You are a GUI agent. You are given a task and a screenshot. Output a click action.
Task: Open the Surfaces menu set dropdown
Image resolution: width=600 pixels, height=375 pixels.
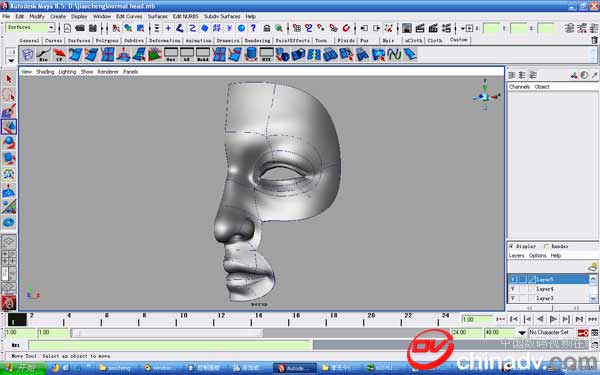(51, 28)
